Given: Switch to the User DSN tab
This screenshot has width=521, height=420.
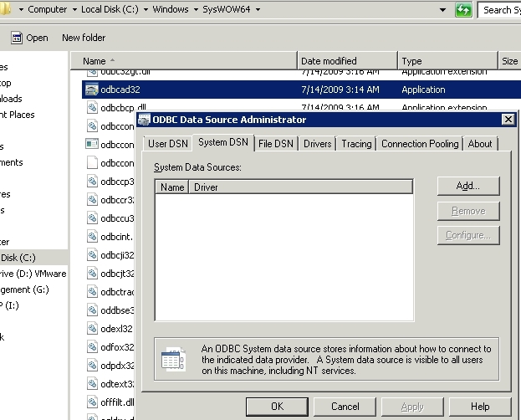Looking at the screenshot, I should 168,144.
